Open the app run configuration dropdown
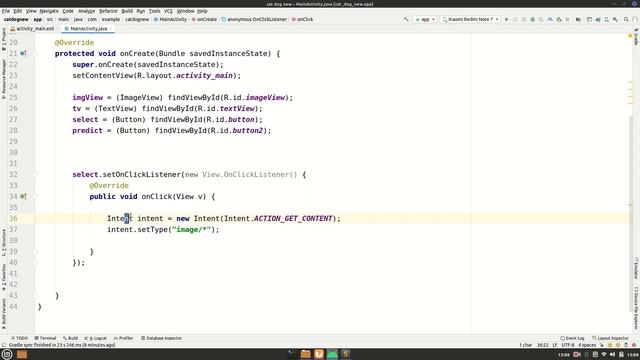Viewport: 640px width, 360px height. (425, 19)
